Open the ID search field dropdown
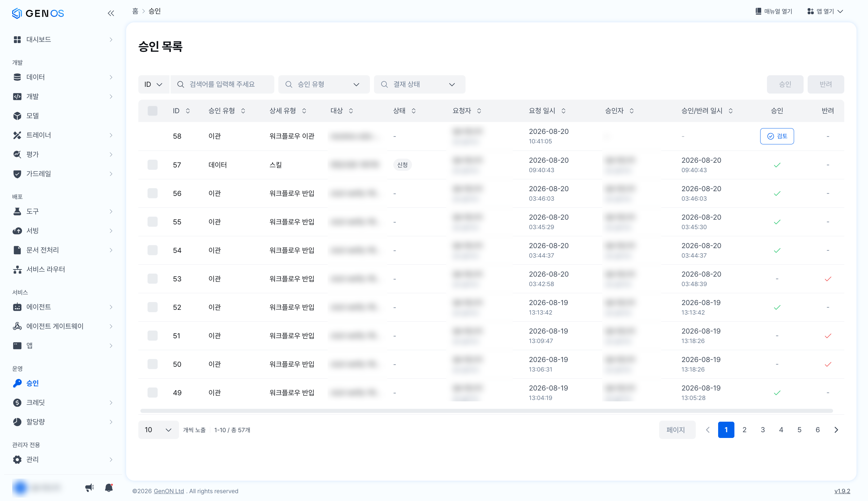The height and width of the screenshot is (501, 868). 154,84
